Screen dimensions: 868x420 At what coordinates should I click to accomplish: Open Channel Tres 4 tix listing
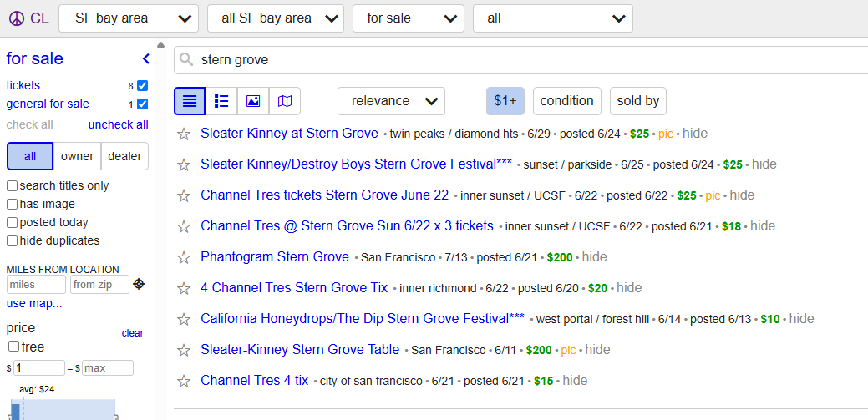click(x=255, y=381)
